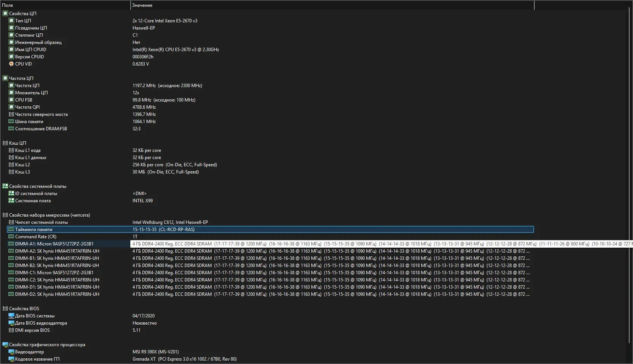Click the Свойства системной платы group heading
The height and width of the screenshot is (364, 633).
click(x=38, y=186)
